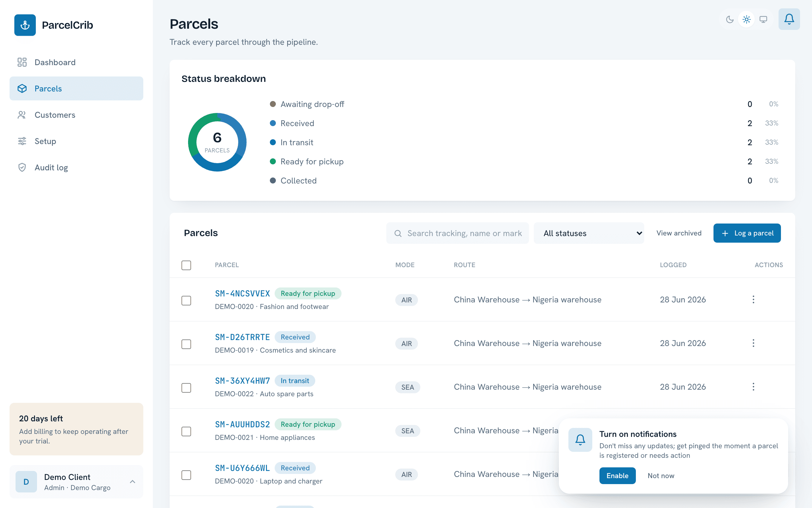The height and width of the screenshot is (508, 812).
Task: Click the Collected legend row
Action: pos(524,181)
